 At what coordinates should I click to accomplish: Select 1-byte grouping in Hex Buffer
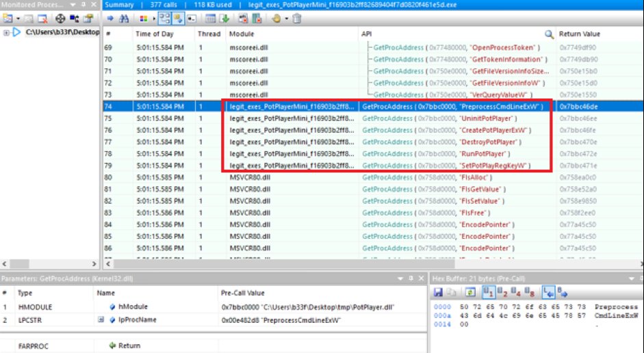488,292
